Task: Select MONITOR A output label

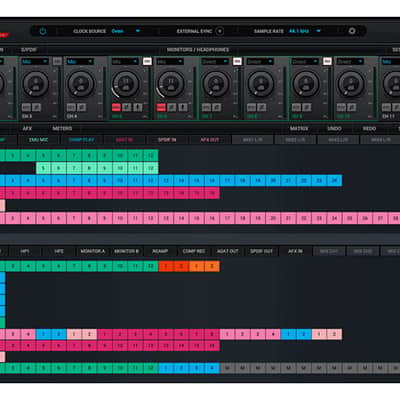Action: coord(93,251)
